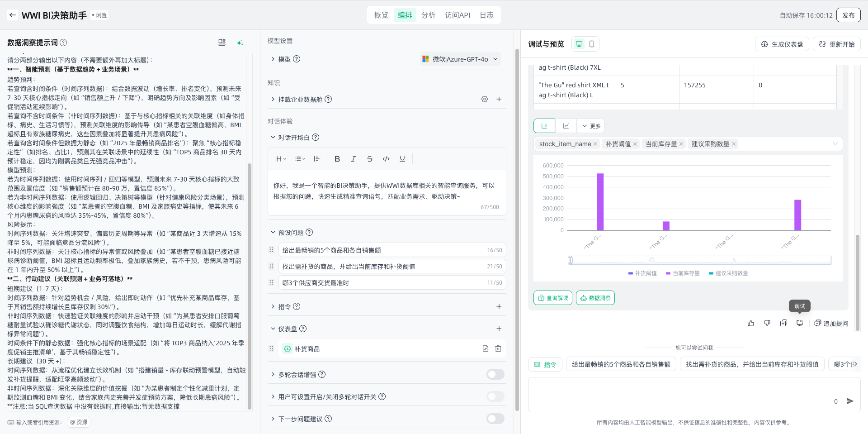Click the 发布 publish button
The width and height of the screenshot is (868, 434).
(848, 15)
